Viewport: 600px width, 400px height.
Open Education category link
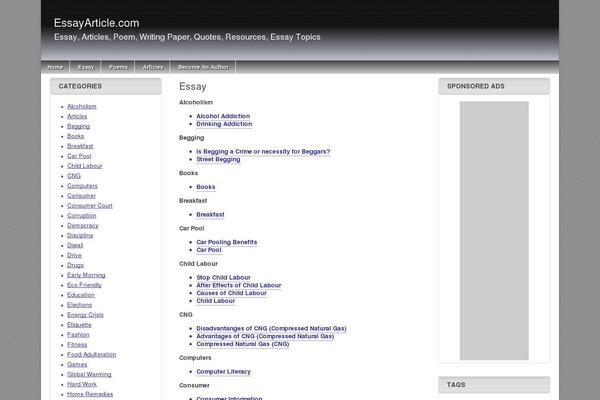click(81, 296)
